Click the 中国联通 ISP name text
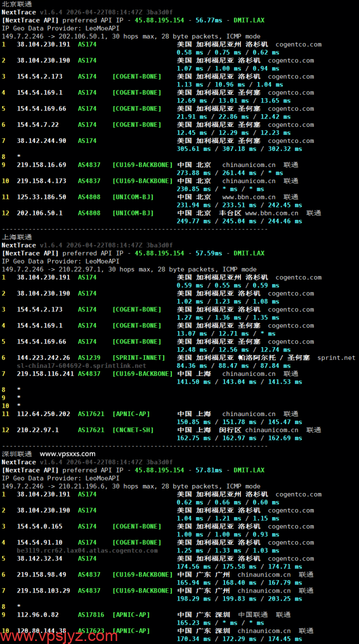Viewport: 359px width, 644px height. [253, 615]
